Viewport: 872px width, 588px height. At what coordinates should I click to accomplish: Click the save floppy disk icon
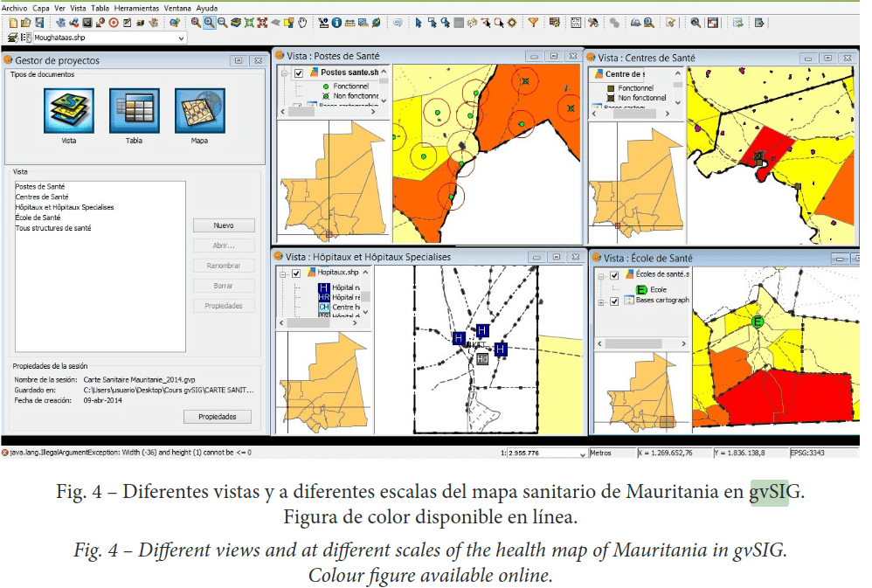pos(39,22)
